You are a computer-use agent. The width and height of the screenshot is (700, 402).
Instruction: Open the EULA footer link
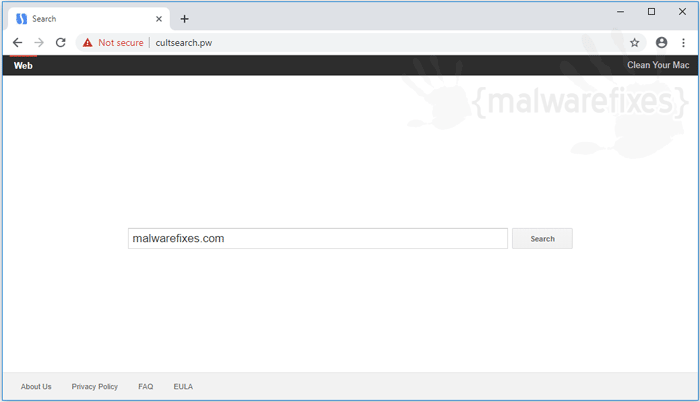coord(183,386)
